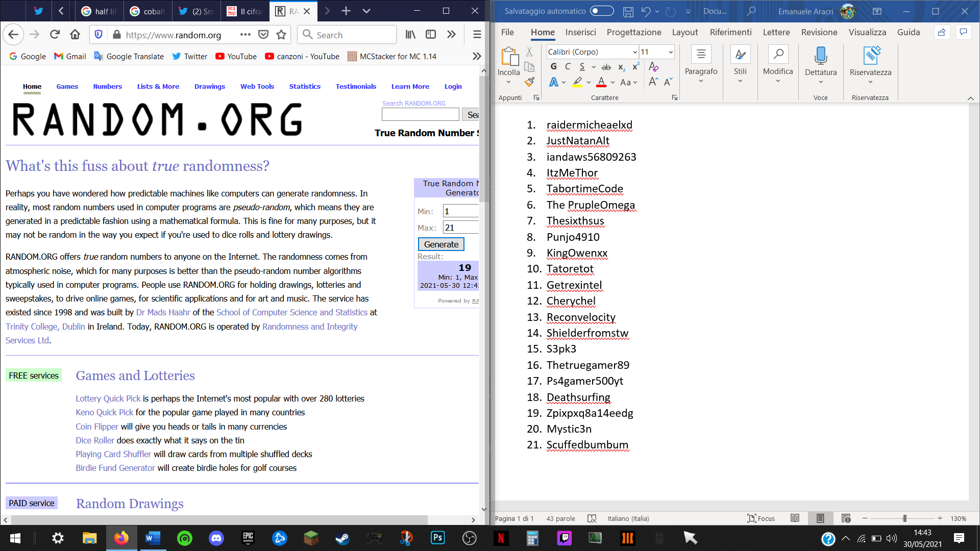This screenshot has height=551, width=980.
Task: Apply red font color
Action: (601, 82)
